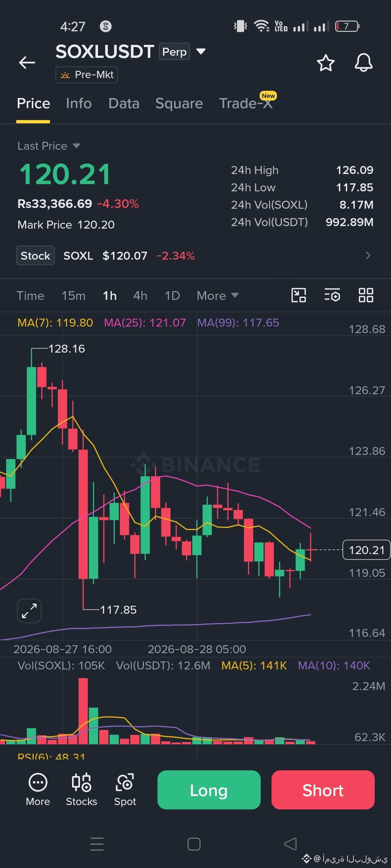
Task: Tap the large 120.21 last price
Action: (65, 174)
